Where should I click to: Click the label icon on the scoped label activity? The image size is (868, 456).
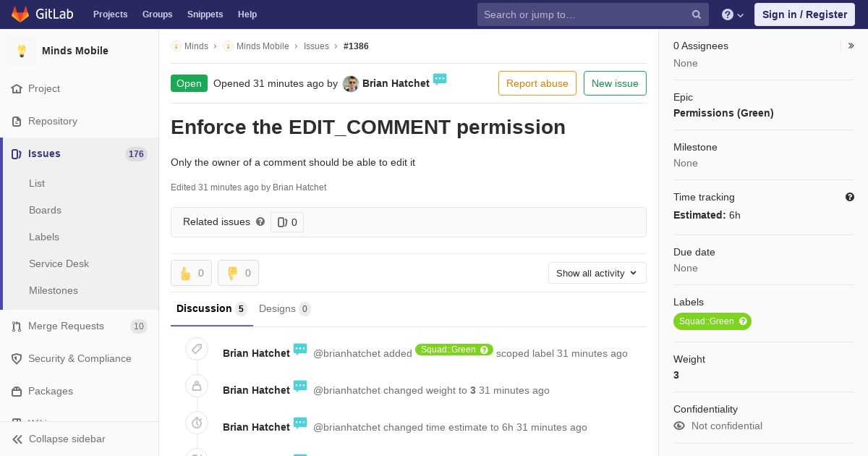(x=197, y=349)
